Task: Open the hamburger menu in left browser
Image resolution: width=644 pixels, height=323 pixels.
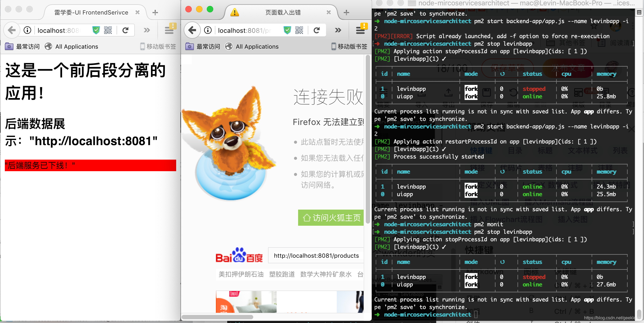Action: (169, 30)
